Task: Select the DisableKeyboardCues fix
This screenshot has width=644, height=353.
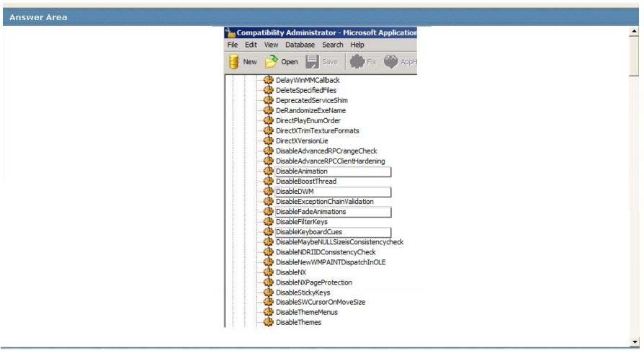Action: (332, 232)
